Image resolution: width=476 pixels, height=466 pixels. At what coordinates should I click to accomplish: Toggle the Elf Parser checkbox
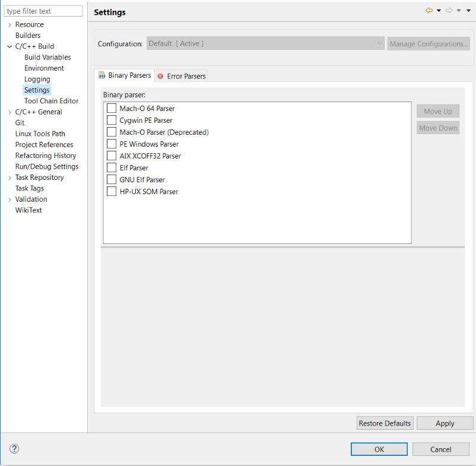(x=112, y=167)
